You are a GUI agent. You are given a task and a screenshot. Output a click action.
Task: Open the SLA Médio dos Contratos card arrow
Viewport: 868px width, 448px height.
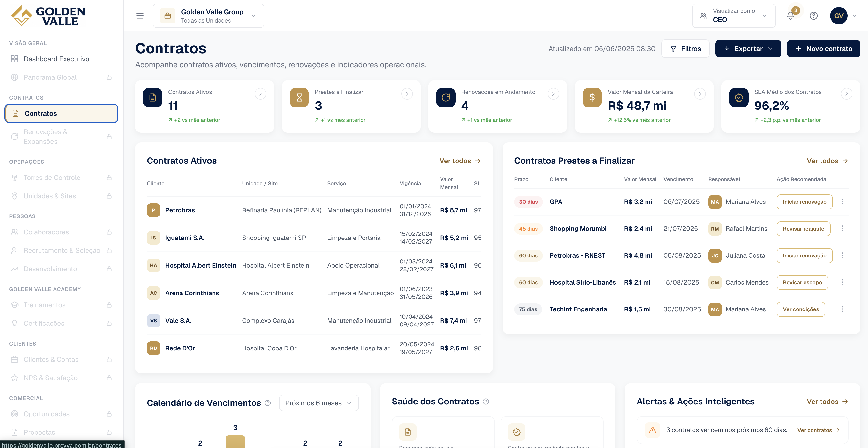[x=846, y=94]
